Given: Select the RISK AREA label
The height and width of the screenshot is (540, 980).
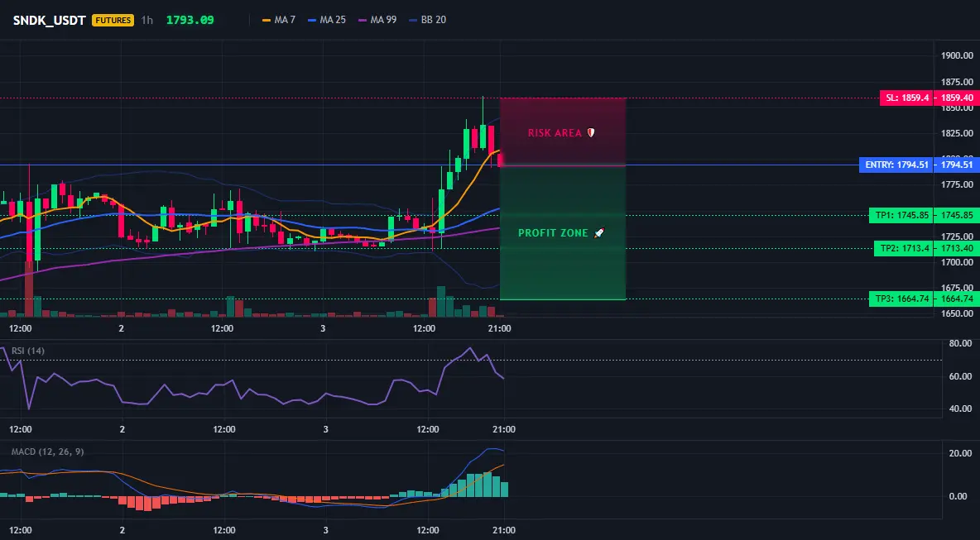Looking at the screenshot, I should point(555,133).
